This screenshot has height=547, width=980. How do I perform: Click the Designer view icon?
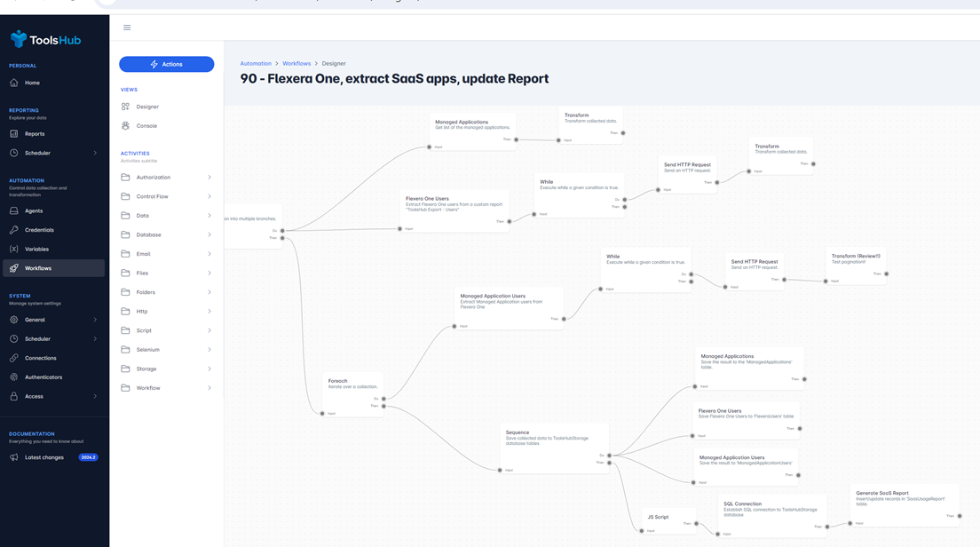pos(125,107)
